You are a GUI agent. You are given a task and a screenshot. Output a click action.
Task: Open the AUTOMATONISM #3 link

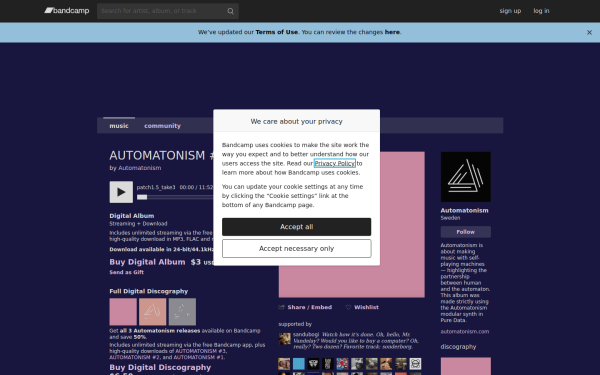coord(201,351)
